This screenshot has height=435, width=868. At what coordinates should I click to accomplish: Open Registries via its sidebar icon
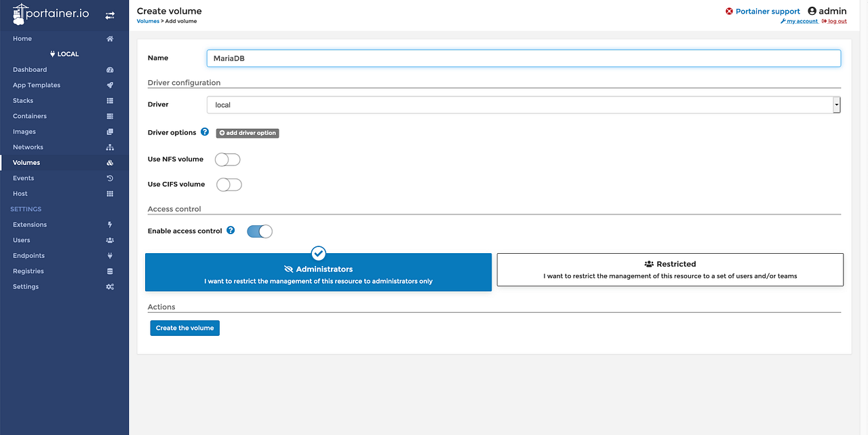click(109, 271)
